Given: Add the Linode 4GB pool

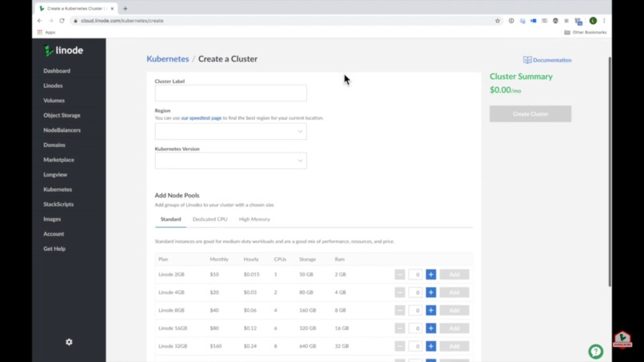Looking at the screenshot, I should click(455, 292).
